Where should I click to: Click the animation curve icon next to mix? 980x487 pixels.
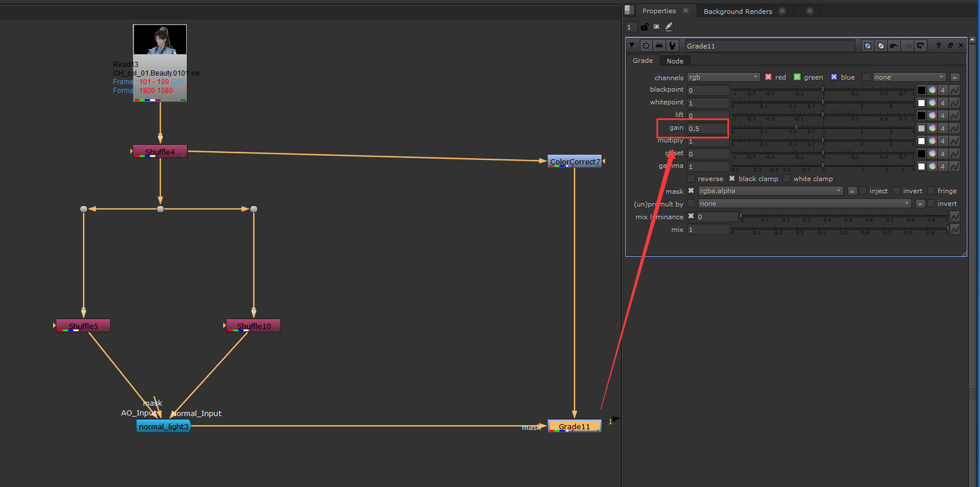(x=954, y=230)
